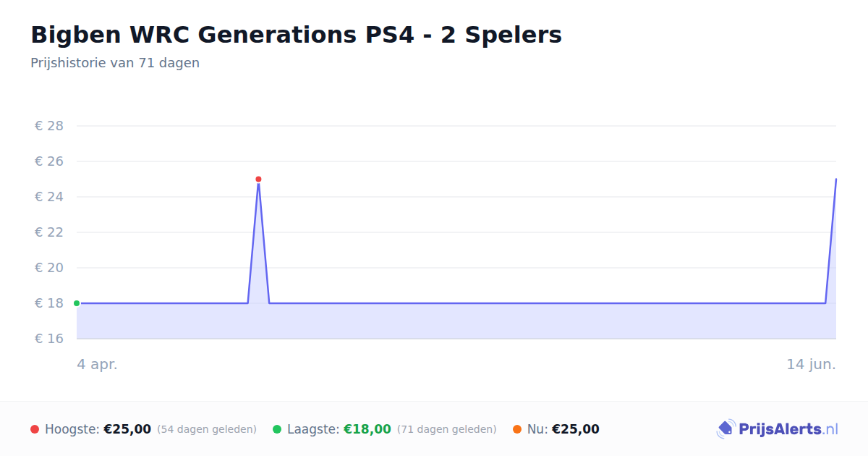868x456 pixels.
Task: Click the price line end point at 14 jun.
Action: pyautogui.click(x=836, y=179)
